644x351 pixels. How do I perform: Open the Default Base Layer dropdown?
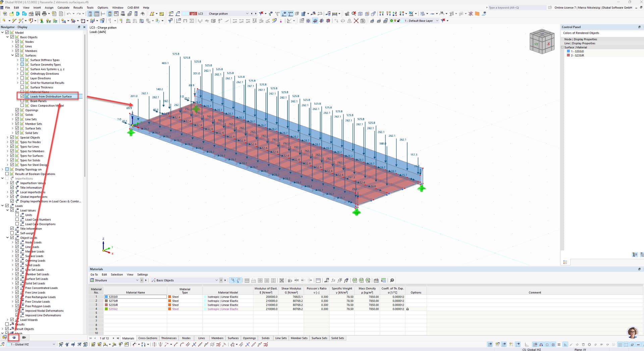tap(437, 21)
